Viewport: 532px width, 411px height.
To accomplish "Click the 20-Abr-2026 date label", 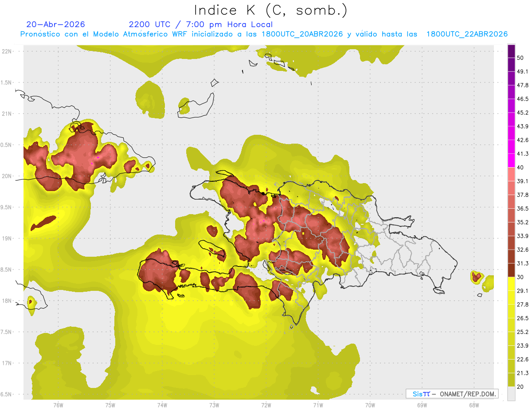I will pos(55,24).
